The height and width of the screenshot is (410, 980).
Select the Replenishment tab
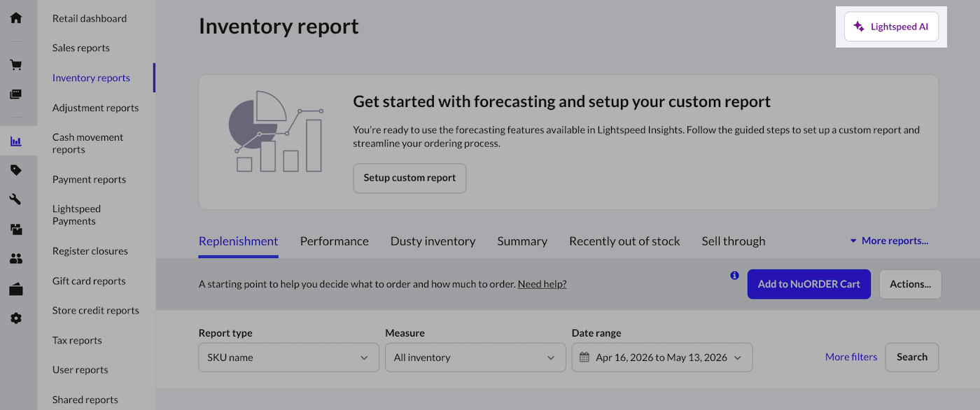[x=239, y=241]
